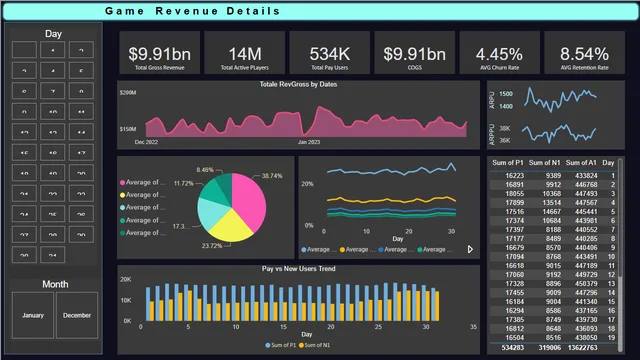Select the December month tile
640x360 pixels.
[77, 315]
